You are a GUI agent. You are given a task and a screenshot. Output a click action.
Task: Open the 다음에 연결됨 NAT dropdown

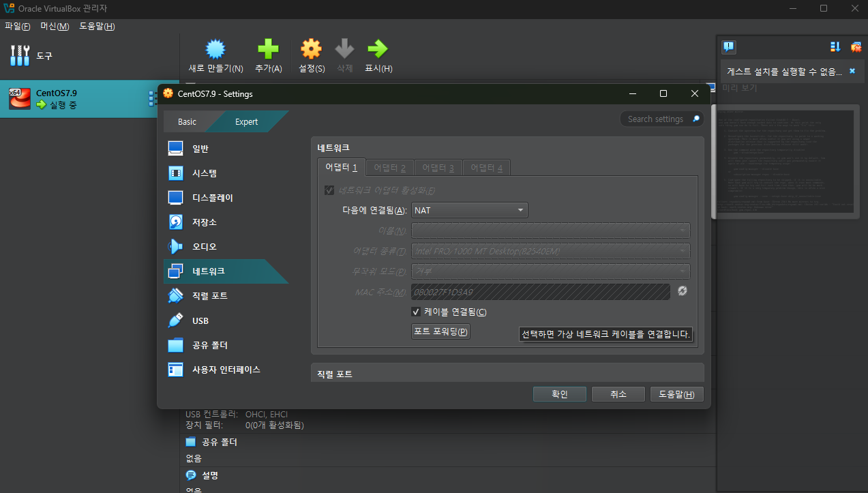[469, 210]
